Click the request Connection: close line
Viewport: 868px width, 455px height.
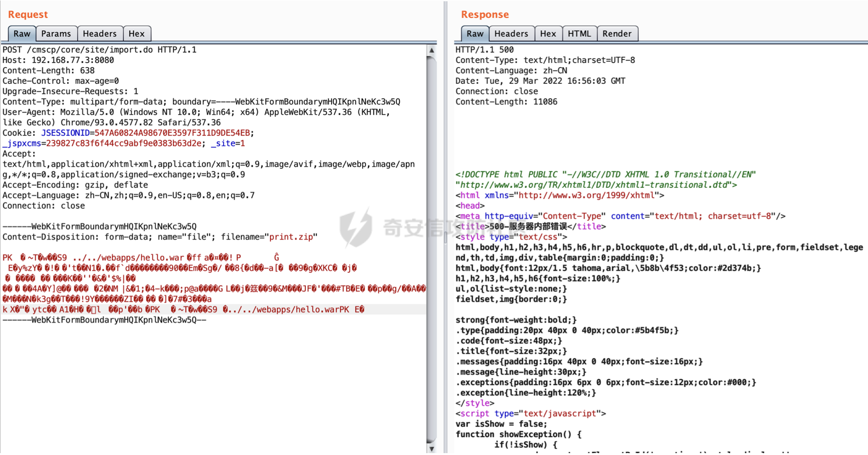pyautogui.click(x=43, y=206)
